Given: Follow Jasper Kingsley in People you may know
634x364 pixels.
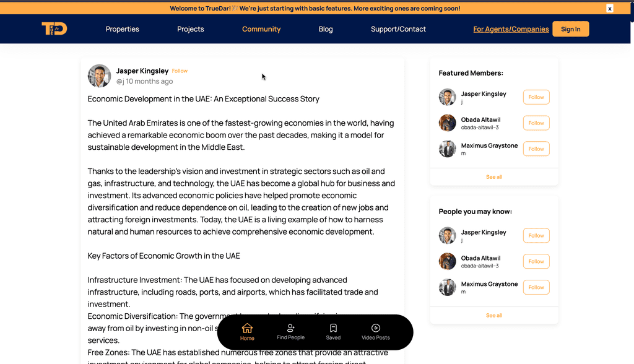Looking at the screenshot, I should click(x=536, y=235).
